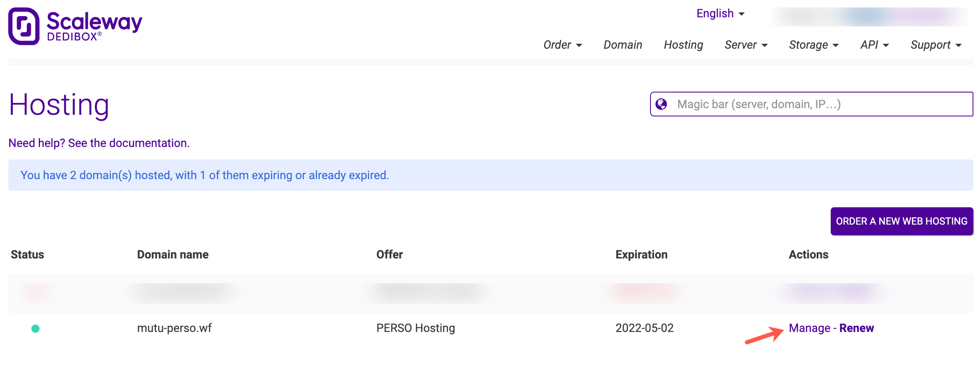
Task: Click the mutu-perso.wf domain name cell
Action: point(174,328)
